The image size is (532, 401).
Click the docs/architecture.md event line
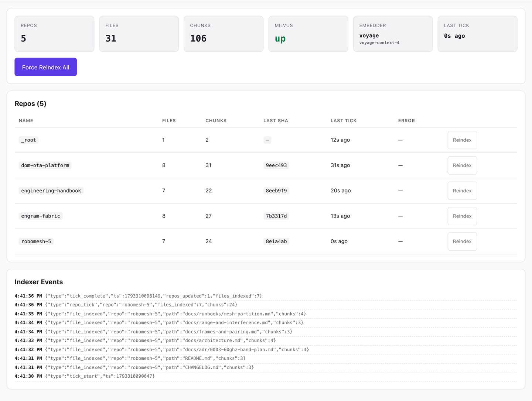[266, 340]
